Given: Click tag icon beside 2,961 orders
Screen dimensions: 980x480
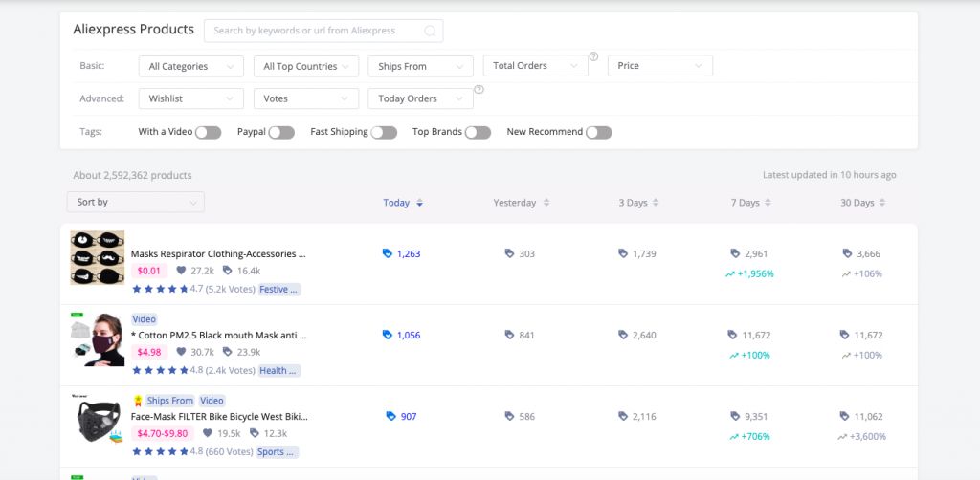Looking at the screenshot, I should pos(736,253).
